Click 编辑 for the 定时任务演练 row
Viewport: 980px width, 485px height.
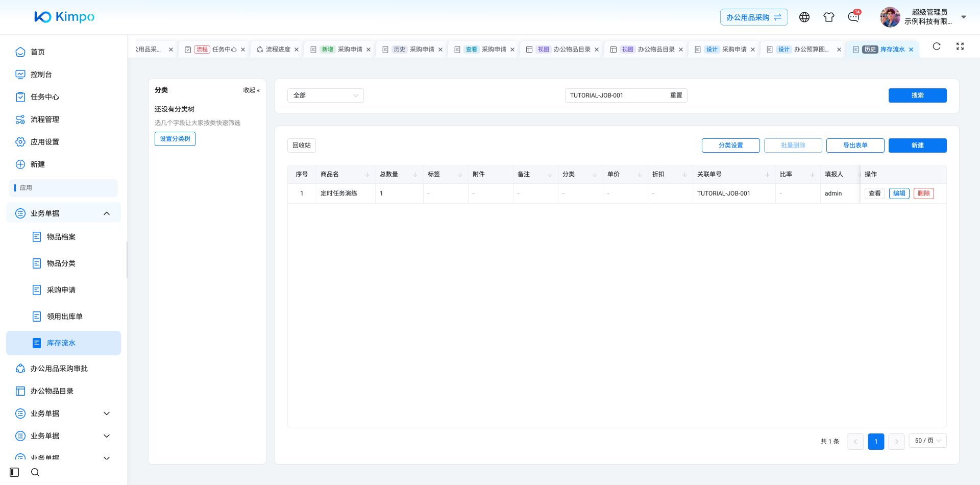tap(899, 193)
